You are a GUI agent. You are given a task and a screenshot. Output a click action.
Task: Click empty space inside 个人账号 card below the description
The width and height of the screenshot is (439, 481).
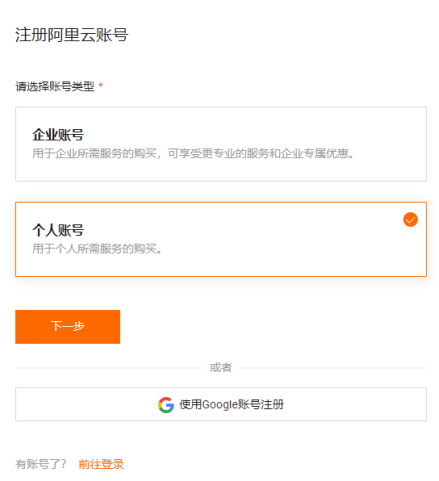[x=221, y=266]
